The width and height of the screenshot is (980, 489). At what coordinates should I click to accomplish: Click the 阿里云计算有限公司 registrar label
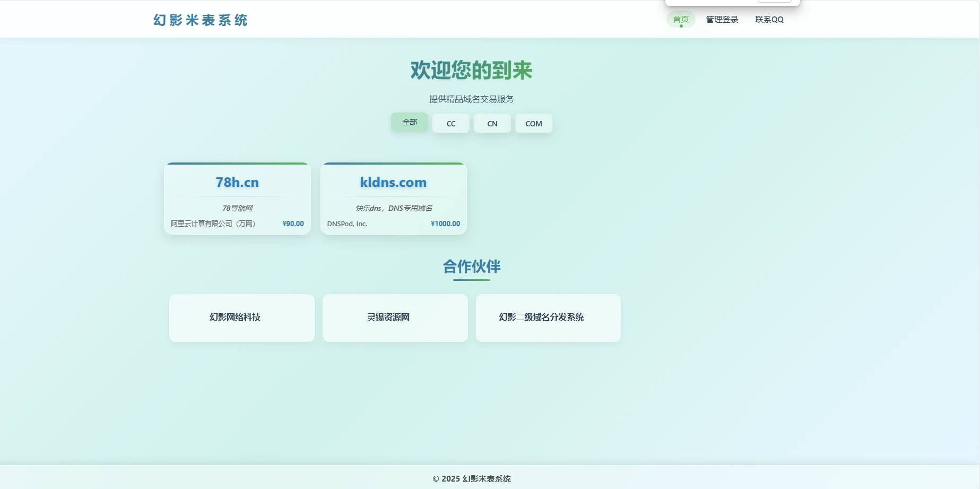[213, 224]
